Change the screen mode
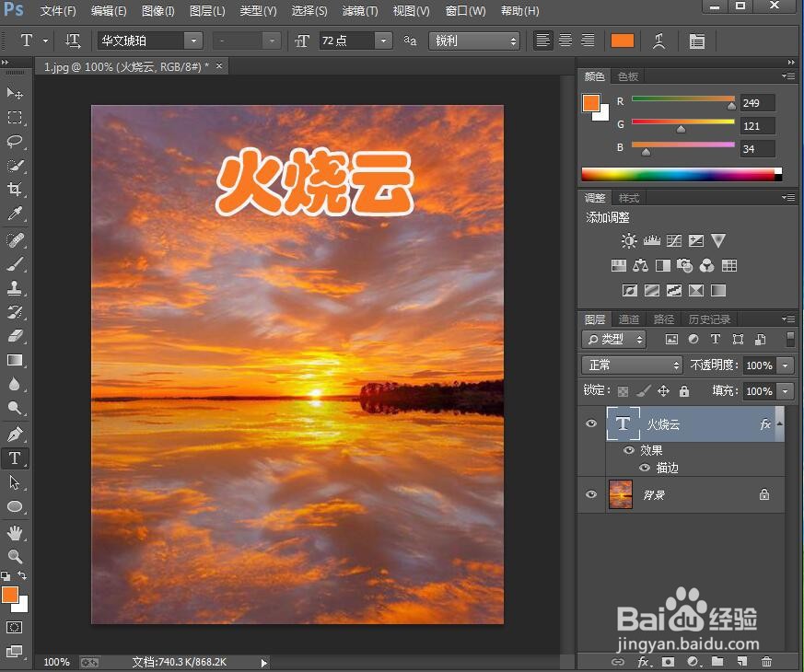 (14, 652)
